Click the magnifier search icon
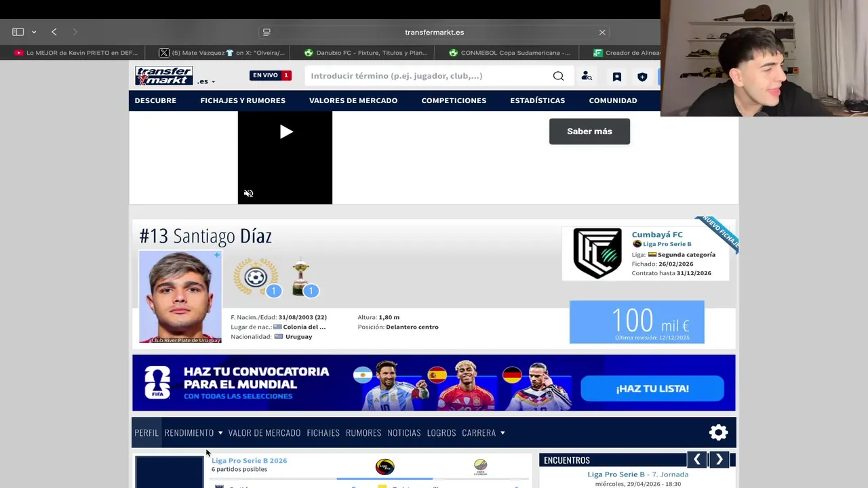The height and width of the screenshot is (488, 868). [558, 76]
